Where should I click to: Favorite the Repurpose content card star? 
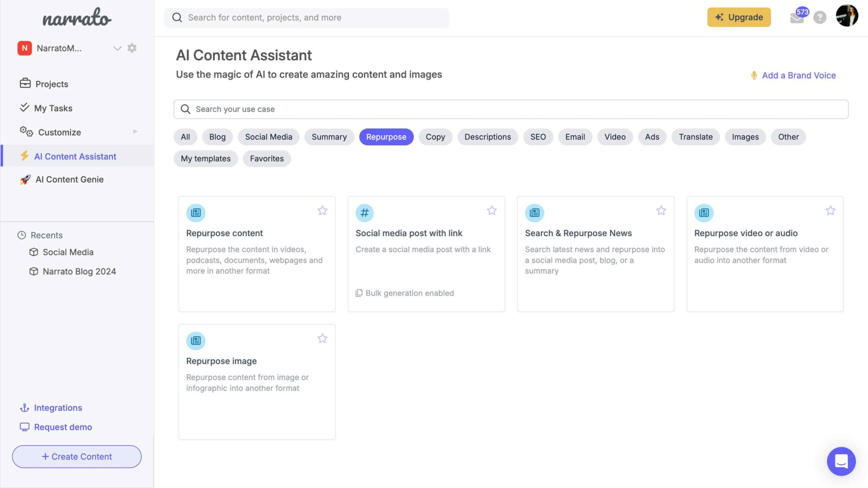coord(323,210)
